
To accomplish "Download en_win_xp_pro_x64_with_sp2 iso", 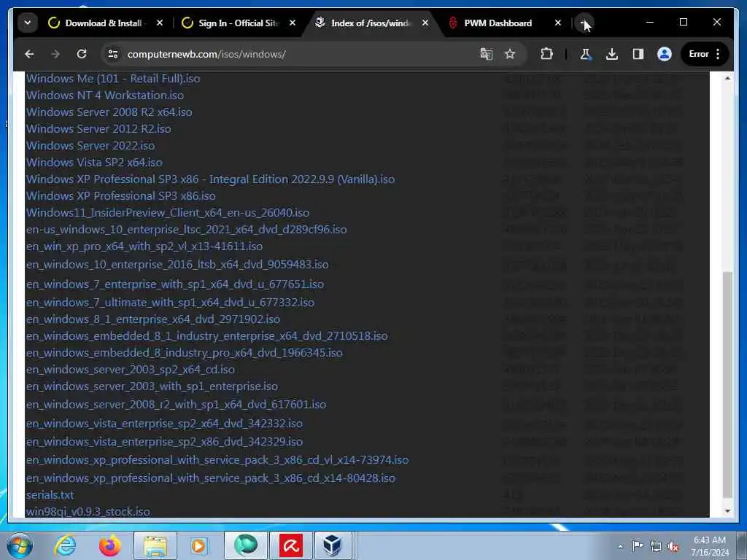I will [144, 246].
